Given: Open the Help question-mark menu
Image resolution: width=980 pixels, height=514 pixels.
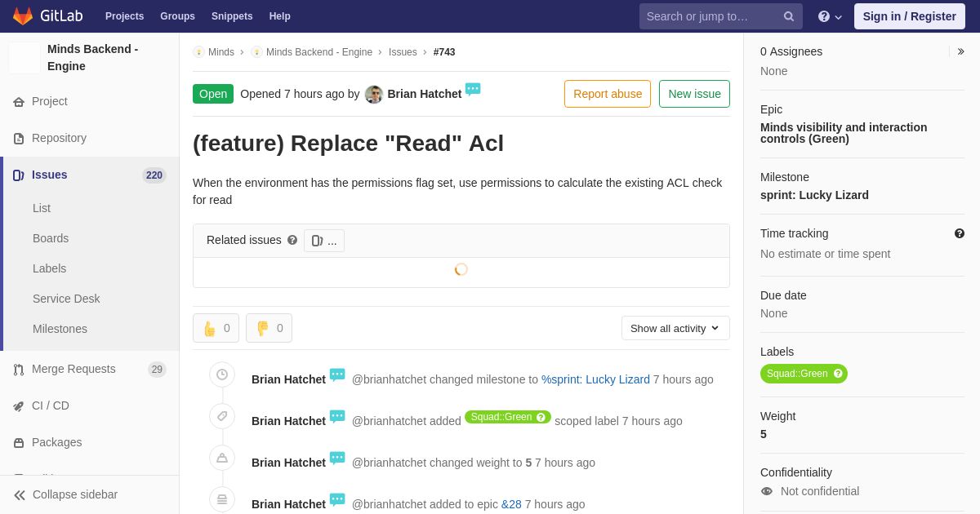Looking at the screenshot, I should point(830,16).
